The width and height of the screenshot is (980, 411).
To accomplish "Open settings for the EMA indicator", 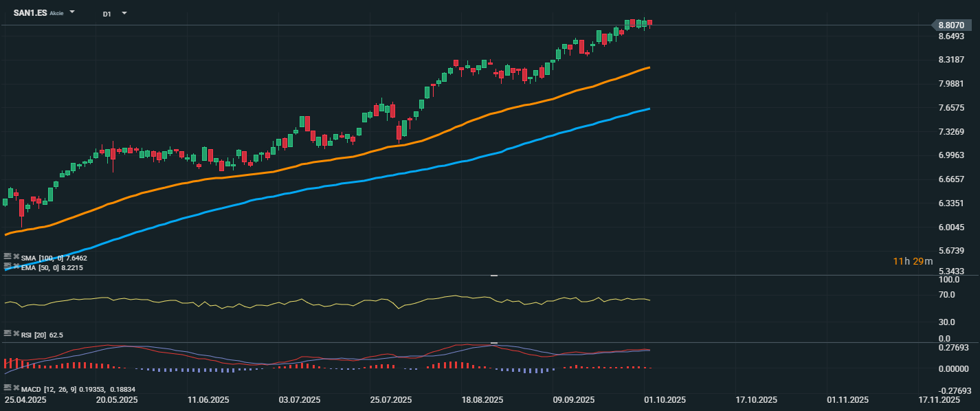I will (x=8, y=267).
